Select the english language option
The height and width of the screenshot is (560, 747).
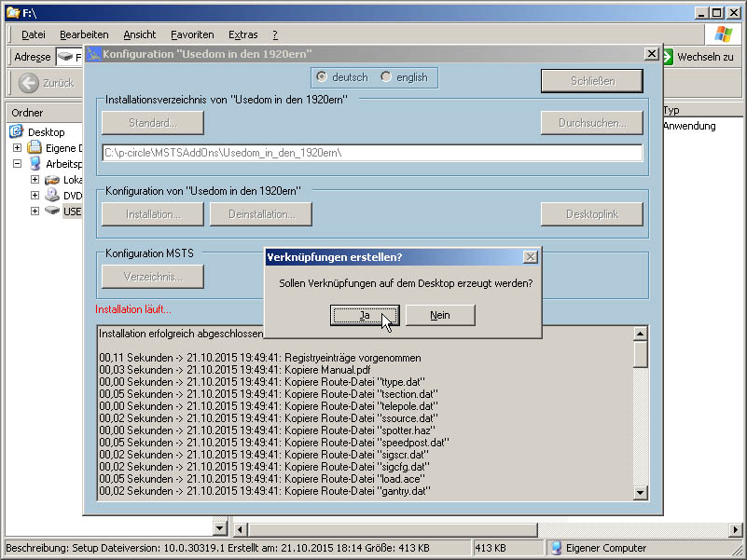(386, 77)
